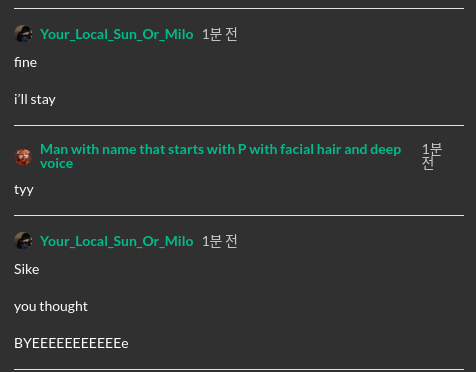The image size is (476, 372).
Task: Select the 'Sike' message text
Action: click(27, 269)
